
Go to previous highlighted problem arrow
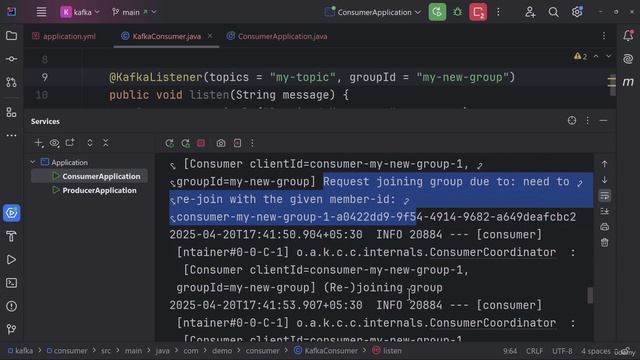(x=596, y=56)
